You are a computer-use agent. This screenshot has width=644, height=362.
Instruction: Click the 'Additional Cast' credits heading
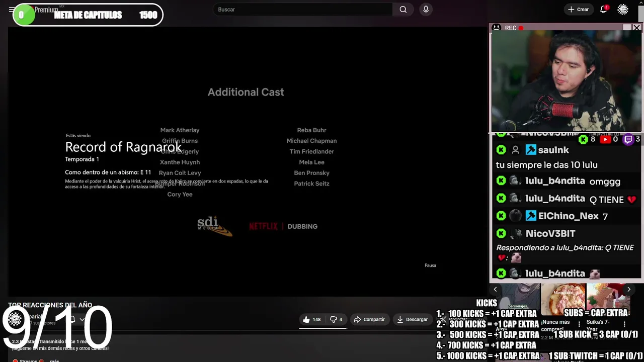click(x=246, y=92)
